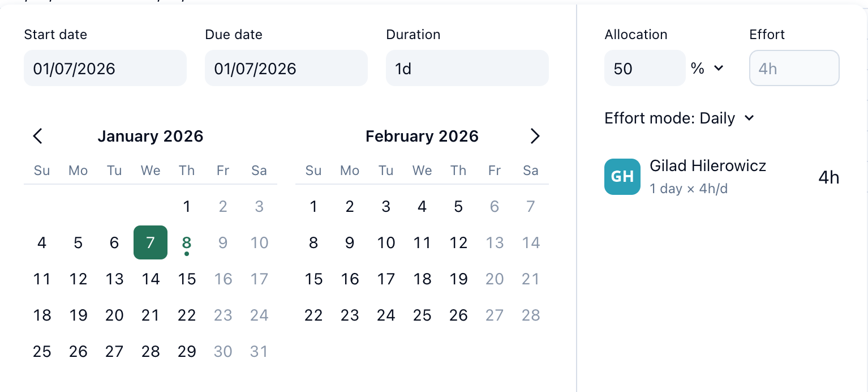Click the Due date input field
This screenshot has height=392, width=868.
pyautogui.click(x=286, y=69)
